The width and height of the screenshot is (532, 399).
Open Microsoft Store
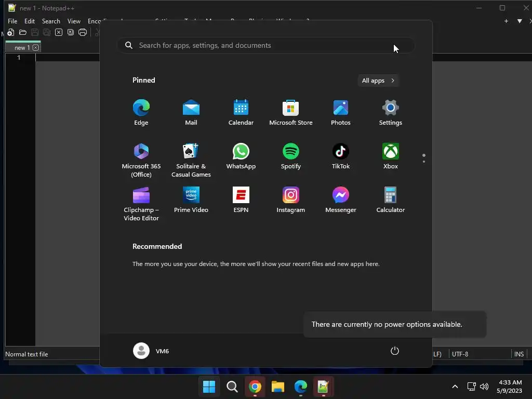pos(291,113)
